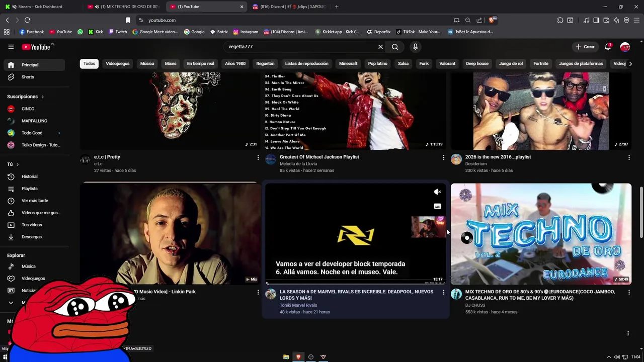Open the Brave wallet icon
The width and height of the screenshot is (644, 362).
point(606,20)
